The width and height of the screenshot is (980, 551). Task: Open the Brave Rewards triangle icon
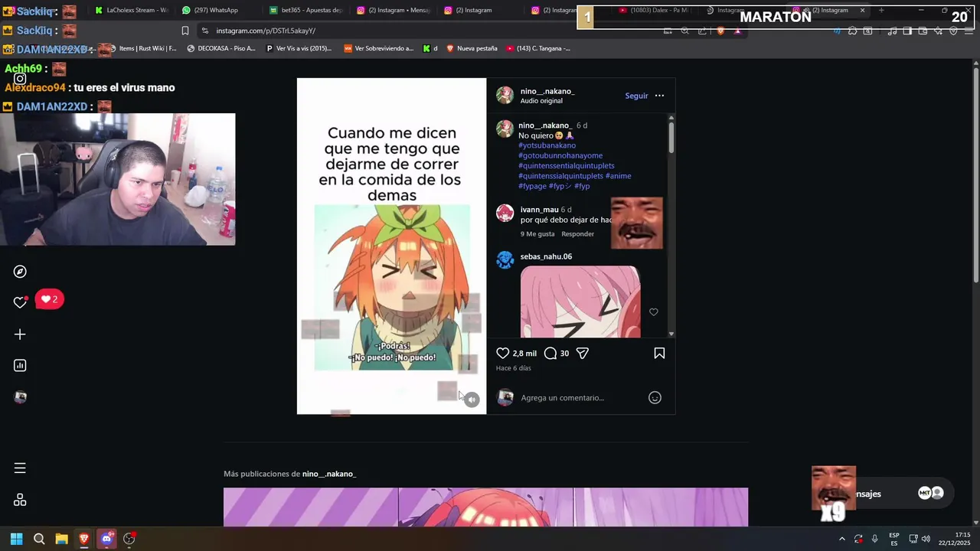pos(737,31)
